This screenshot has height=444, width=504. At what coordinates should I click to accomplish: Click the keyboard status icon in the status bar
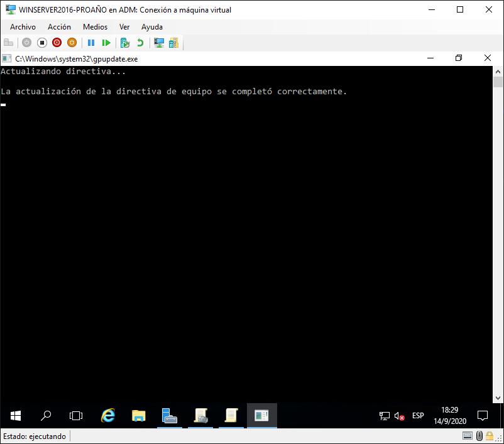click(468, 436)
